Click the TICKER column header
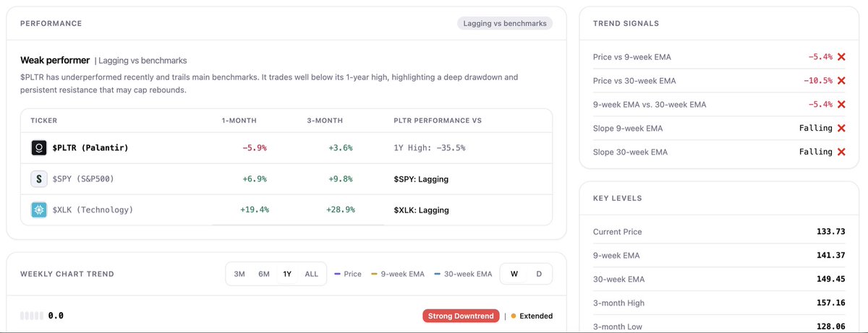 click(44, 121)
